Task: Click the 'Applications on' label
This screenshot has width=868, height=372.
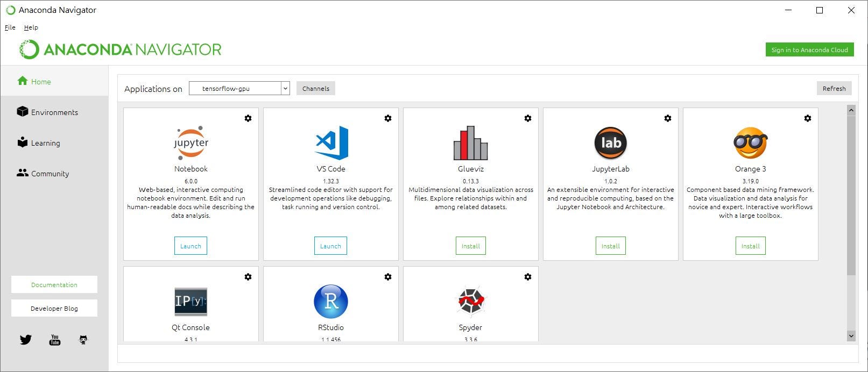Action: coord(153,89)
